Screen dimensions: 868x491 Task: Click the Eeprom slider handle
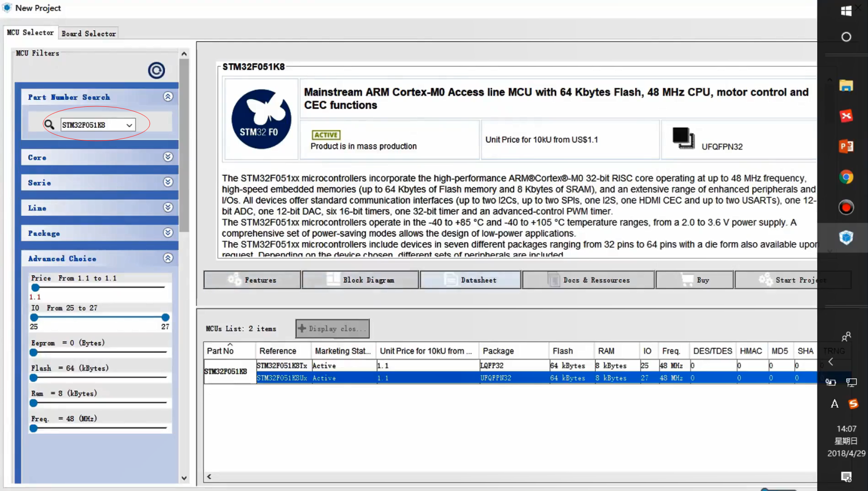(33, 352)
